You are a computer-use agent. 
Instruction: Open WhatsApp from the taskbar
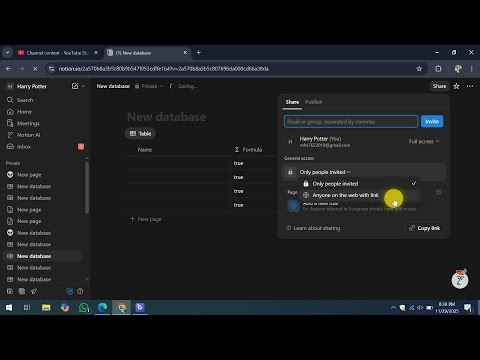84,308
